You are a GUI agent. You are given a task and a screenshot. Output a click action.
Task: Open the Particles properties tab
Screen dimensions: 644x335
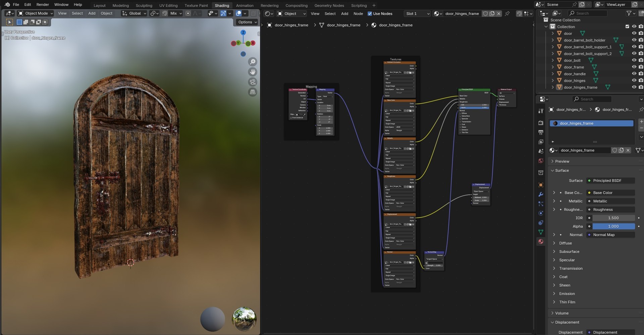click(541, 204)
